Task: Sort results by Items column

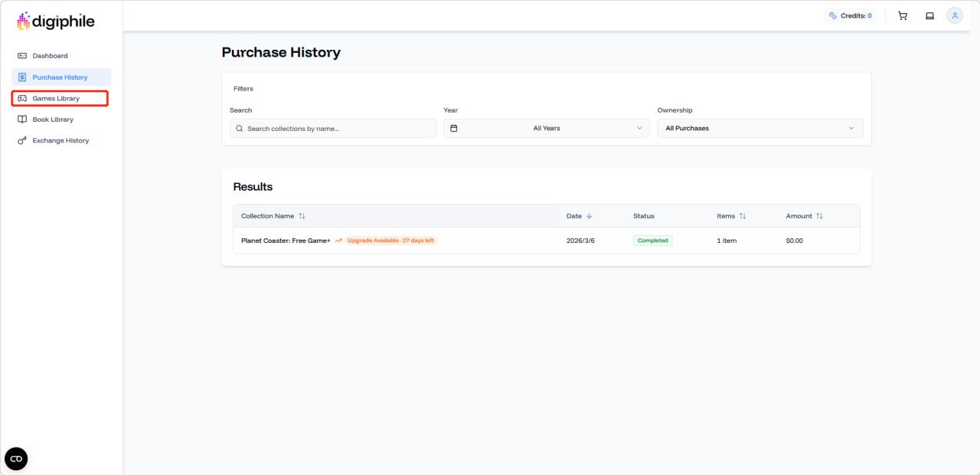Action: click(x=731, y=216)
